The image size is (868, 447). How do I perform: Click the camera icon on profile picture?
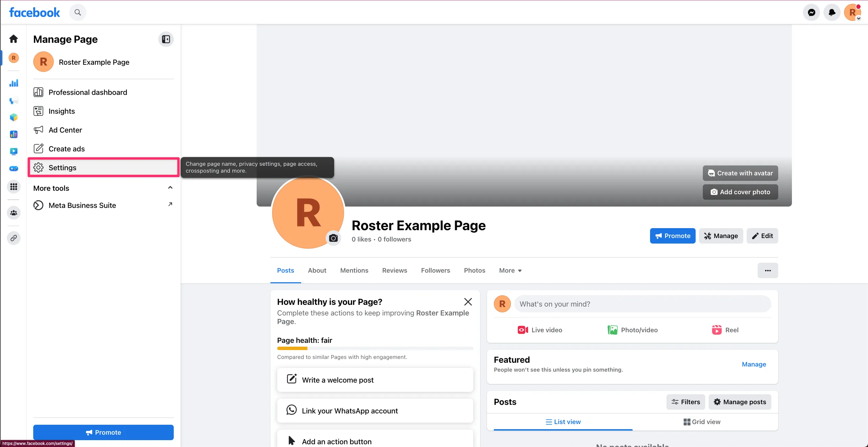click(x=333, y=238)
